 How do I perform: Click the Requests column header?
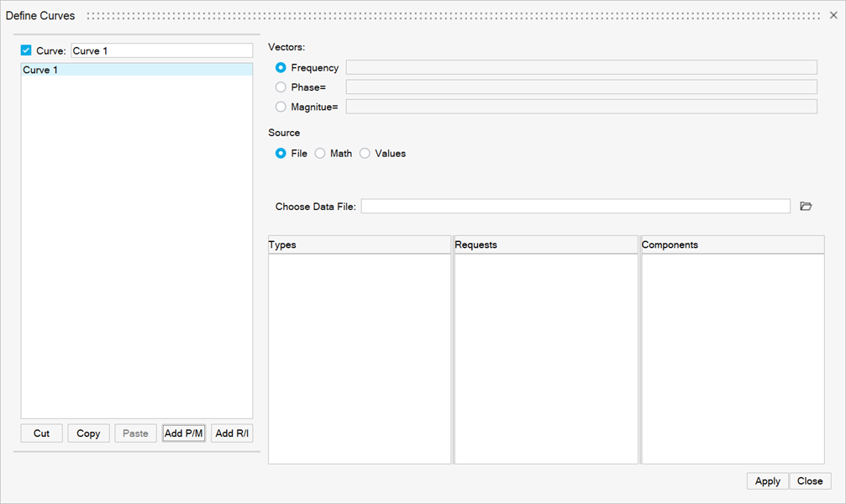[x=546, y=245]
